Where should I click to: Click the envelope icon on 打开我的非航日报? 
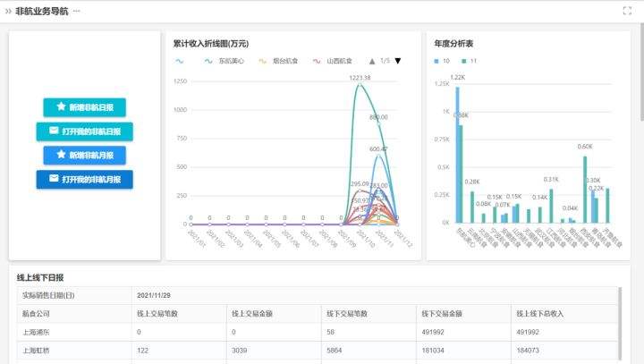coord(54,131)
